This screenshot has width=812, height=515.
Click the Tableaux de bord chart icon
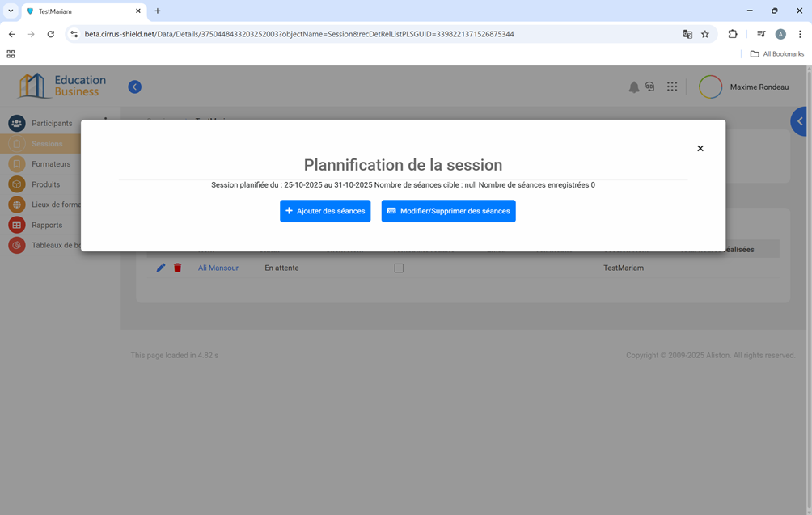pyautogui.click(x=16, y=246)
